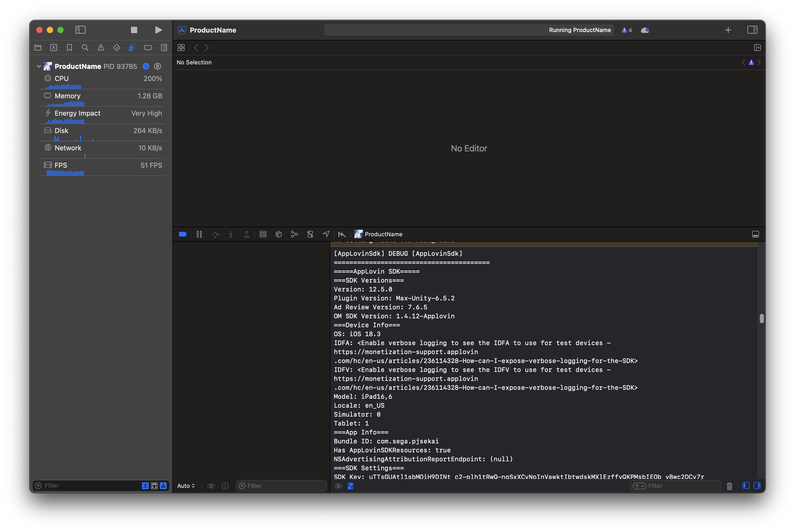Jump to the previous issue arrow
The image size is (795, 532).
743,63
